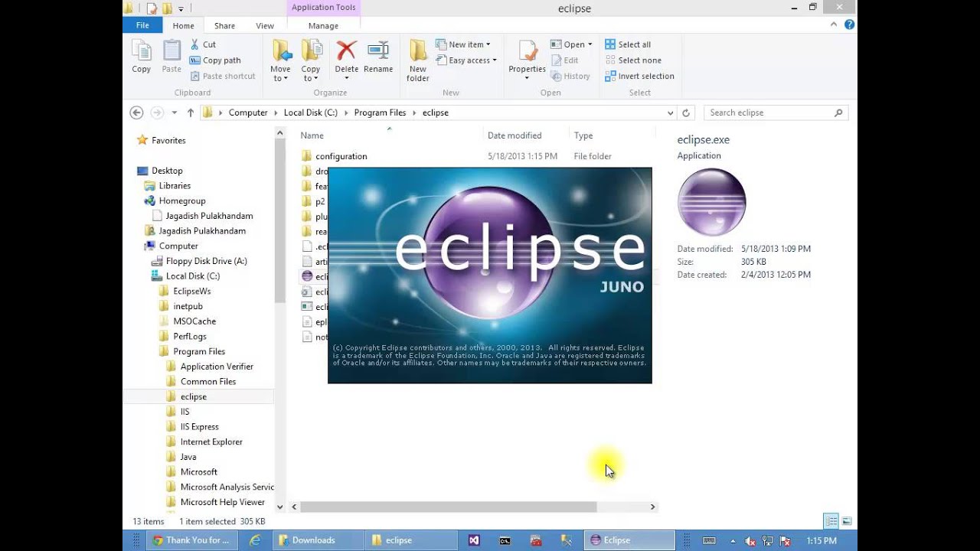Select IIS Express folder in tree

pyautogui.click(x=199, y=427)
